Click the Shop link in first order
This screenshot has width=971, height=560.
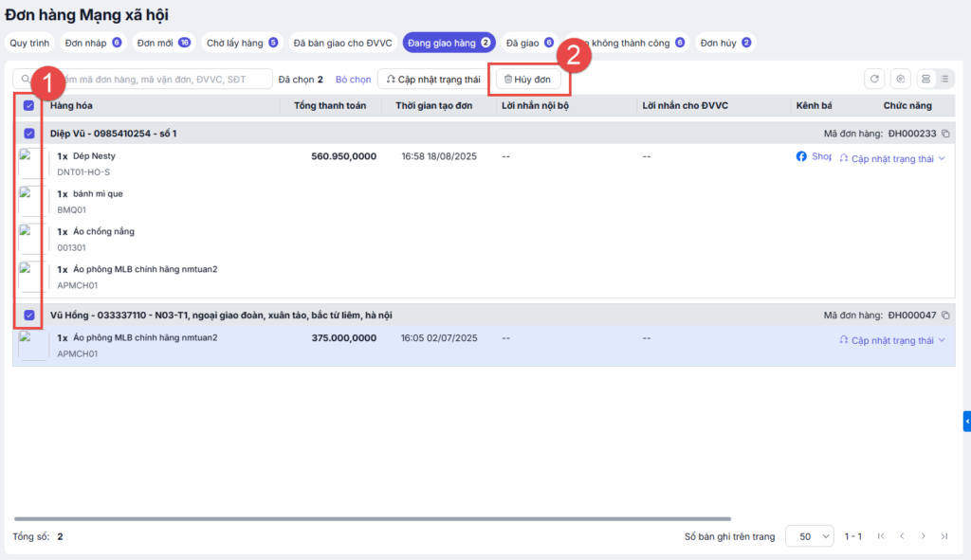[822, 156]
